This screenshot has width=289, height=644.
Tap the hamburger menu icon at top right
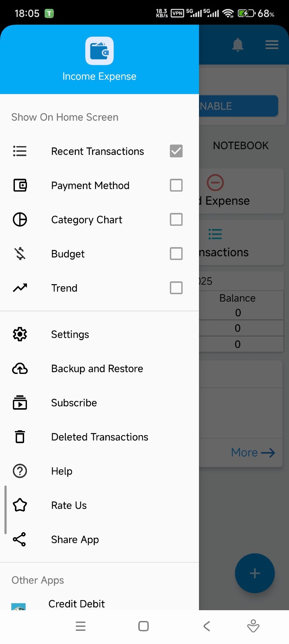(x=272, y=45)
